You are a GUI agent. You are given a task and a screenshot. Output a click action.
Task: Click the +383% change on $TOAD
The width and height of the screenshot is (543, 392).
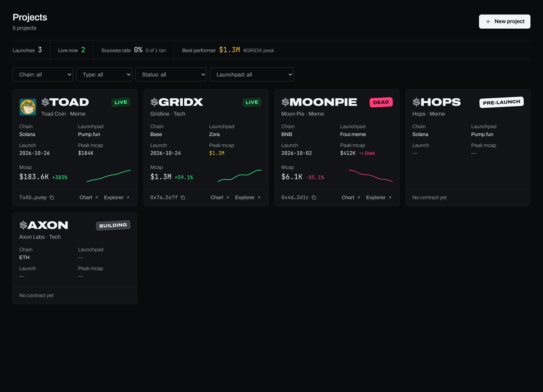(60, 177)
